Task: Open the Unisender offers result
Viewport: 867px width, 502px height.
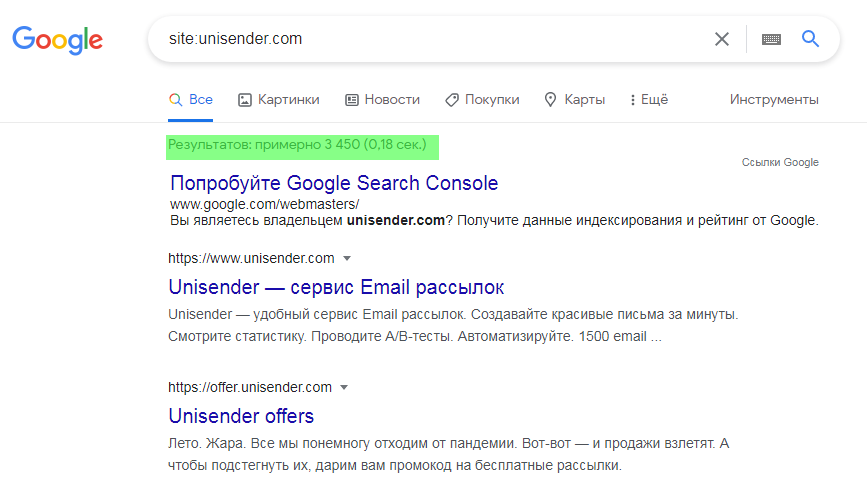Action: (241, 416)
